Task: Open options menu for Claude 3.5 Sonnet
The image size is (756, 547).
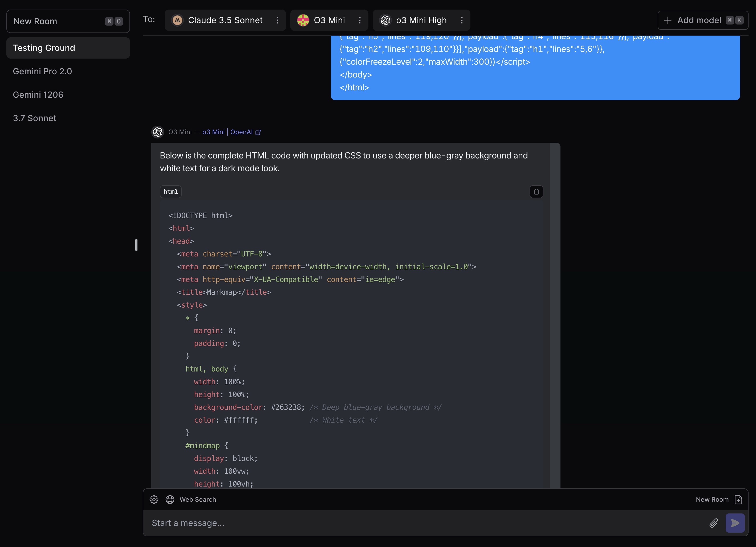Action: coord(277,20)
